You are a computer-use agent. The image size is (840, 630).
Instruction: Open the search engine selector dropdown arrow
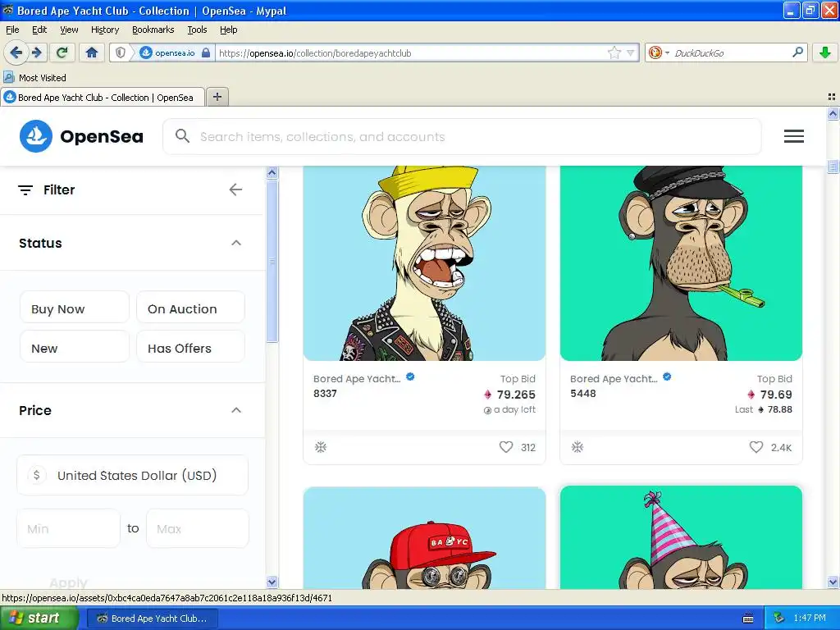point(667,52)
